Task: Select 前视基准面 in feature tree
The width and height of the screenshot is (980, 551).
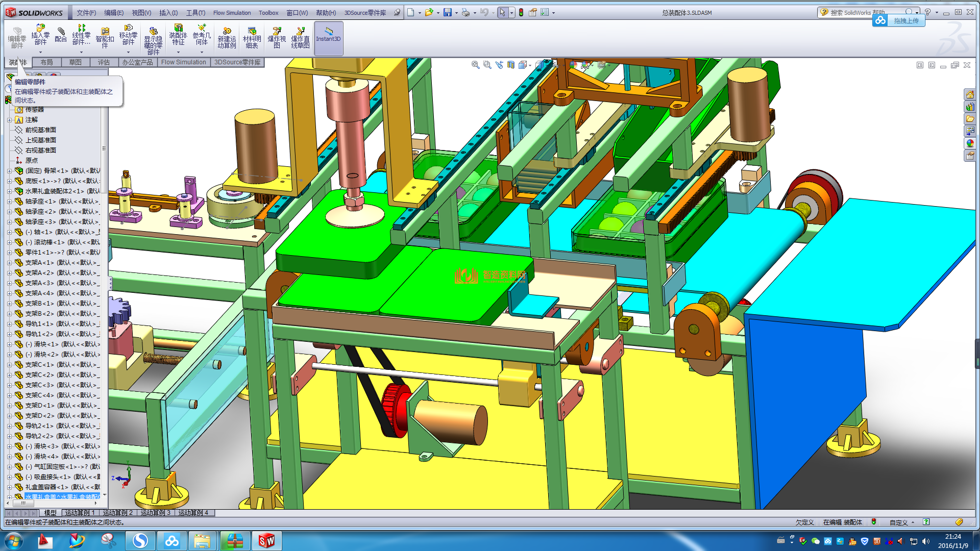Action: (40, 130)
